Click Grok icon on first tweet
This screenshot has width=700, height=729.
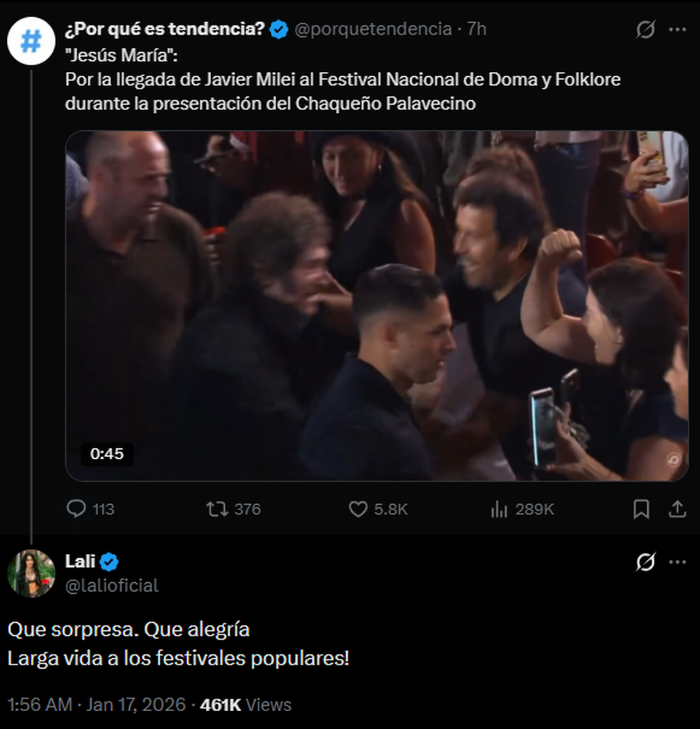(645, 29)
